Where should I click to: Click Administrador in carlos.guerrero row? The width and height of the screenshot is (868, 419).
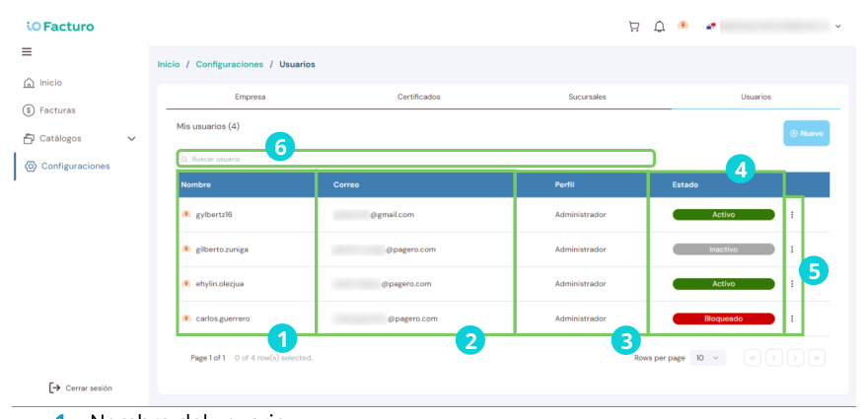581,318
